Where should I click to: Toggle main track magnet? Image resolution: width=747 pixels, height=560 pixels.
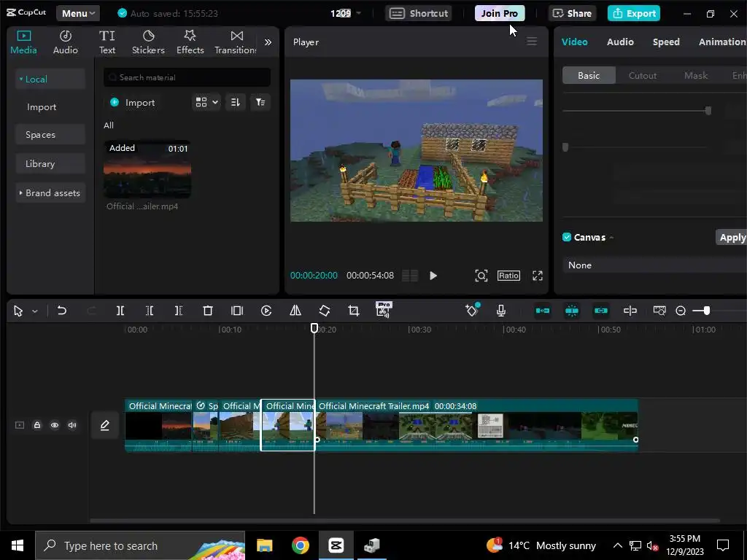543,311
